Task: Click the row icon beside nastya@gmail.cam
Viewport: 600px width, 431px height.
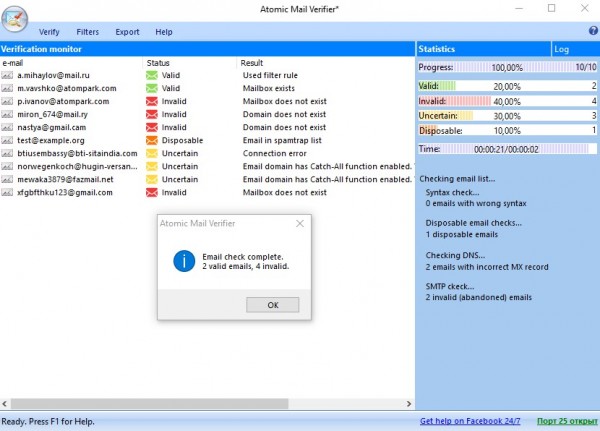Action: click(x=7, y=127)
